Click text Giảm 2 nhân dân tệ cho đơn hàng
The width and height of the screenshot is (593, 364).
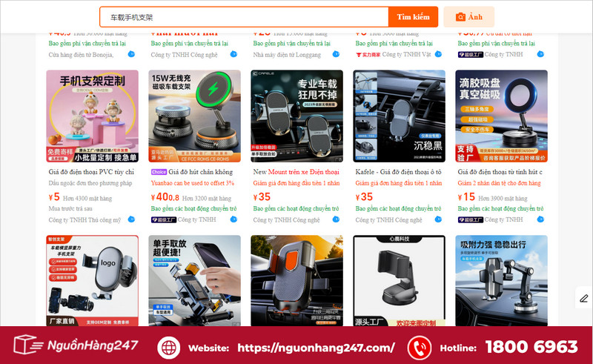pos(499,183)
